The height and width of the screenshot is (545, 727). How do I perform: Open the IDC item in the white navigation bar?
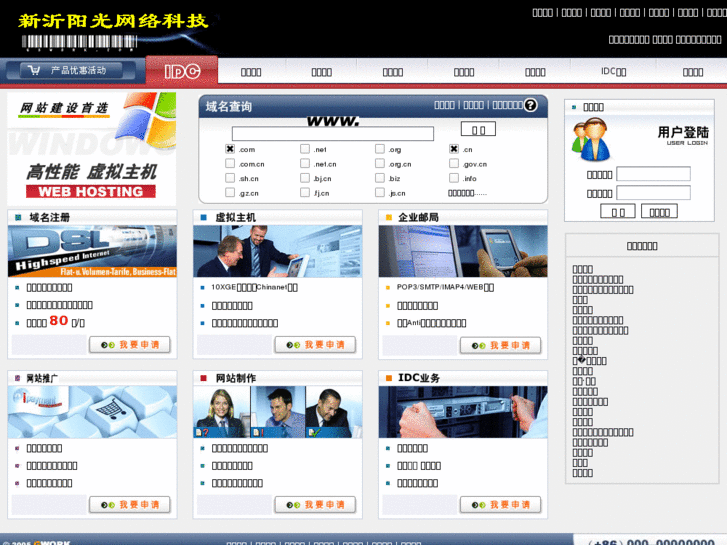[613, 71]
